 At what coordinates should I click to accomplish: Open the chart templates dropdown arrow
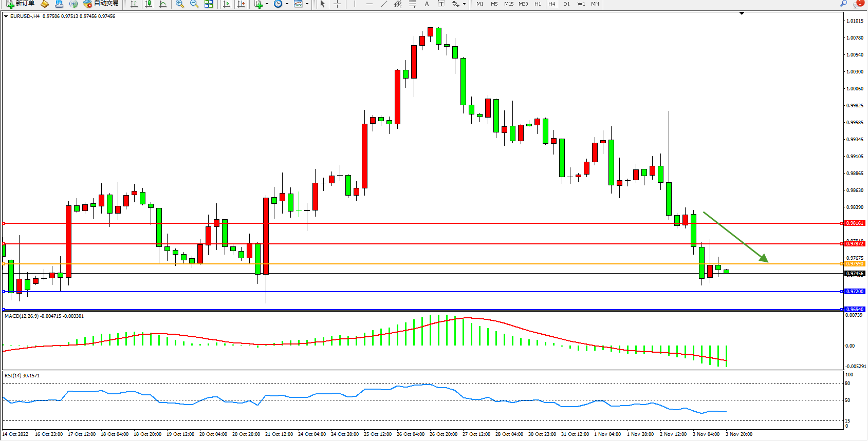pyautogui.click(x=307, y=4)
